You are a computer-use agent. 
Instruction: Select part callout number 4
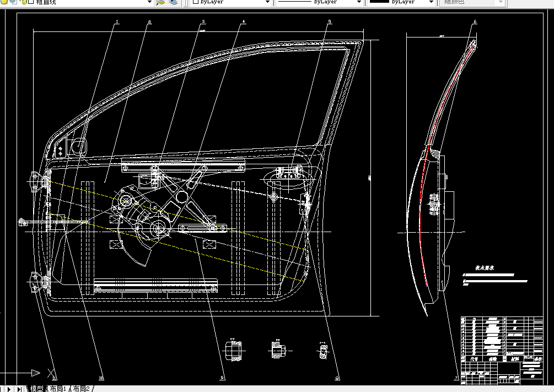244,22
